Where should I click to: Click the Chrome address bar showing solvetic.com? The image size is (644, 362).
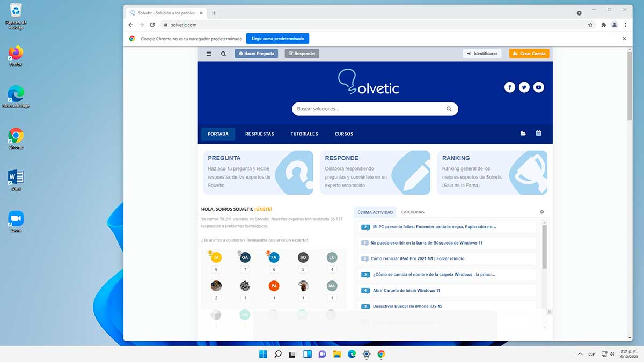coord(372,25)
